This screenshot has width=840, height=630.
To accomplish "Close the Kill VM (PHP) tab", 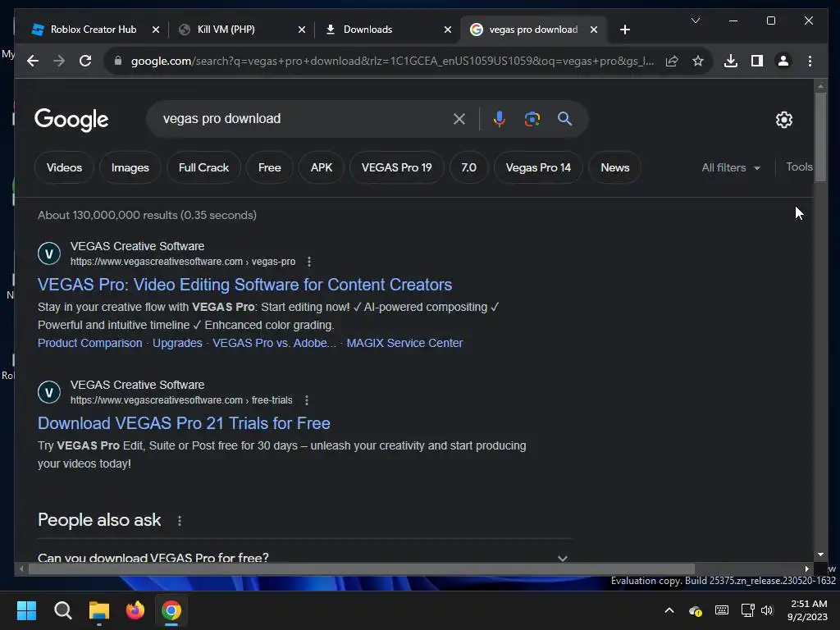I will (302, 30).
